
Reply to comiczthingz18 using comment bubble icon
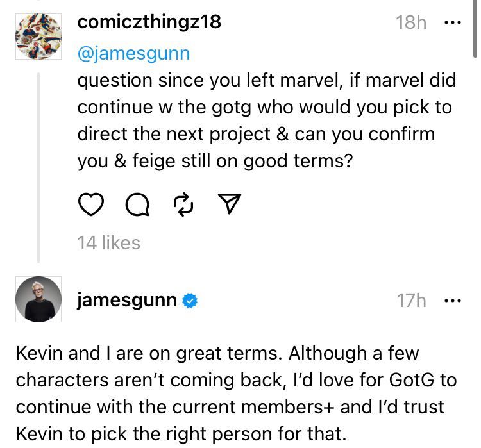pos(137,204)
